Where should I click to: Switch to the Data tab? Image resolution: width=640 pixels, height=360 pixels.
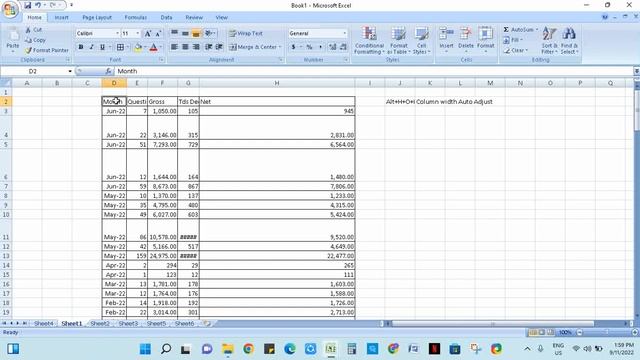pyautogui.click(x=166, y=18)
